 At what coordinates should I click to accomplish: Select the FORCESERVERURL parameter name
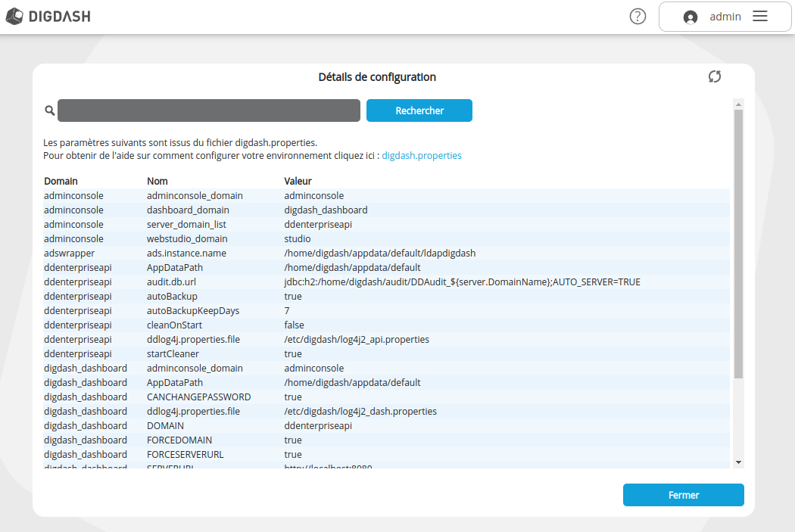(185, 455)
